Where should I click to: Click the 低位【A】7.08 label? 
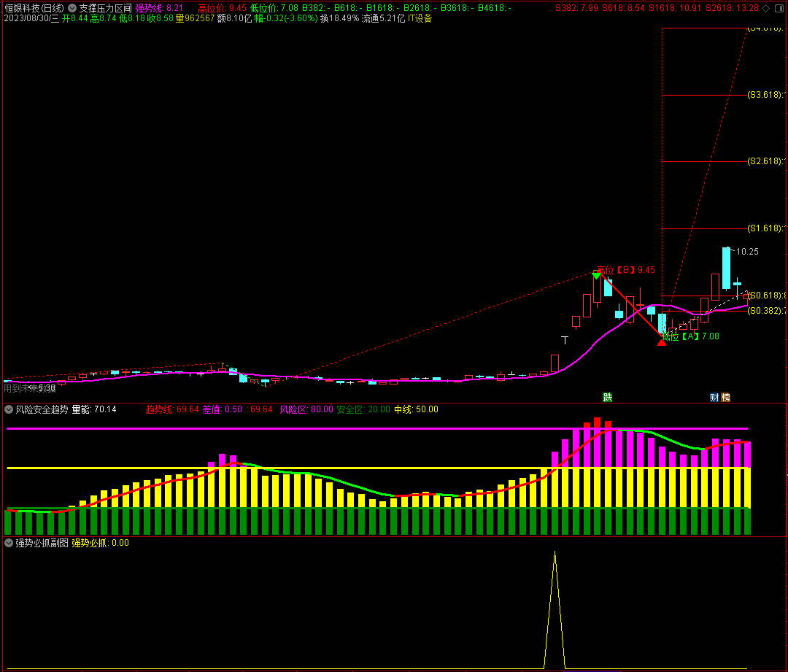[x=691, y=336]
